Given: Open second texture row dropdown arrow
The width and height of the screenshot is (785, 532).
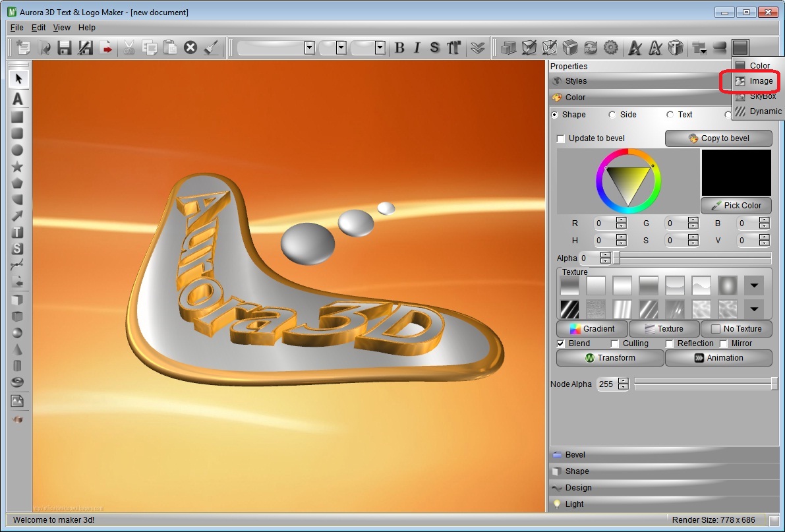Looking at the screenshot, I should click(754, 309).
